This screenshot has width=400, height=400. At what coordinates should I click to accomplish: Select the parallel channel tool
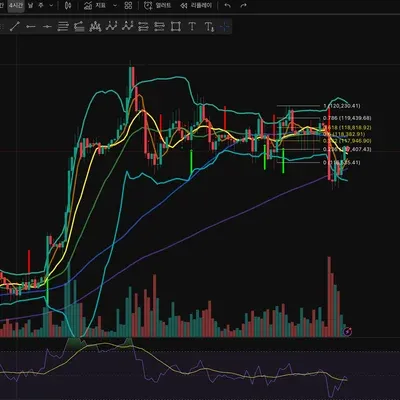coord(79,26)
